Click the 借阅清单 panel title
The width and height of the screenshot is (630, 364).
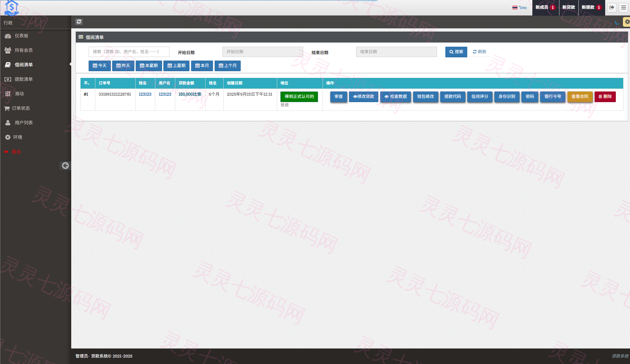tap(94, 37)
